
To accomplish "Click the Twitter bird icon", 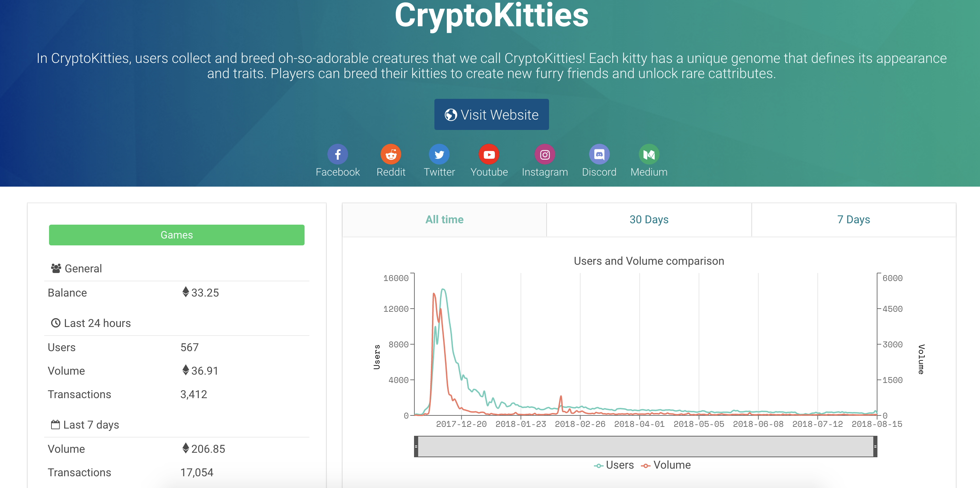I will click(x=439, y=154).
